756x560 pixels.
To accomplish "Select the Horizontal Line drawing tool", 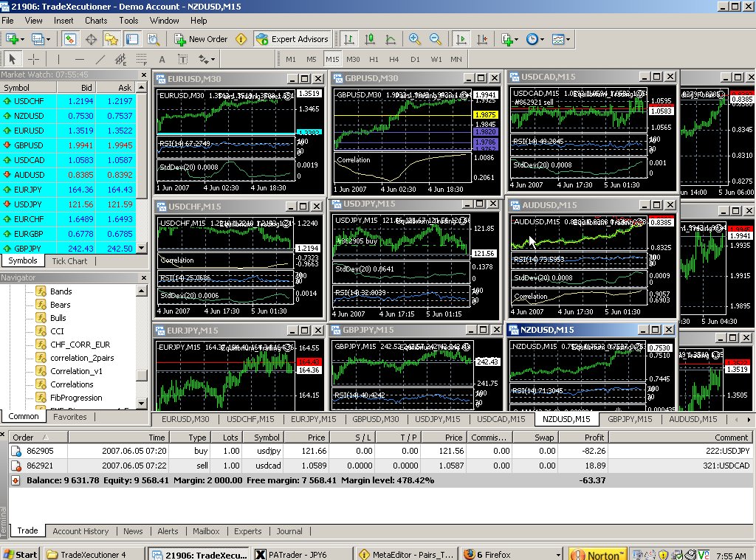I will [80, 59].
